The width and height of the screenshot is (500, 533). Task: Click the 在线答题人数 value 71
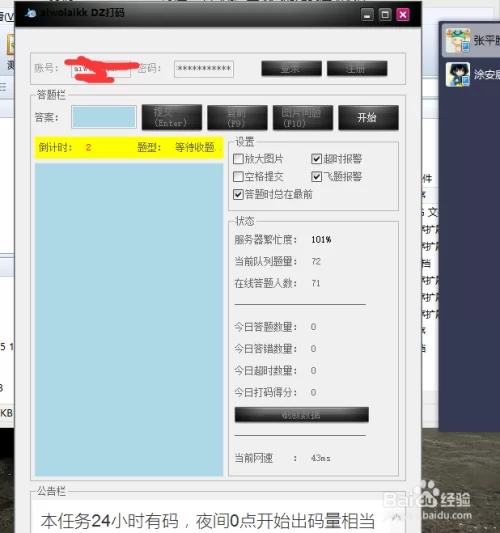pos(316,283)
